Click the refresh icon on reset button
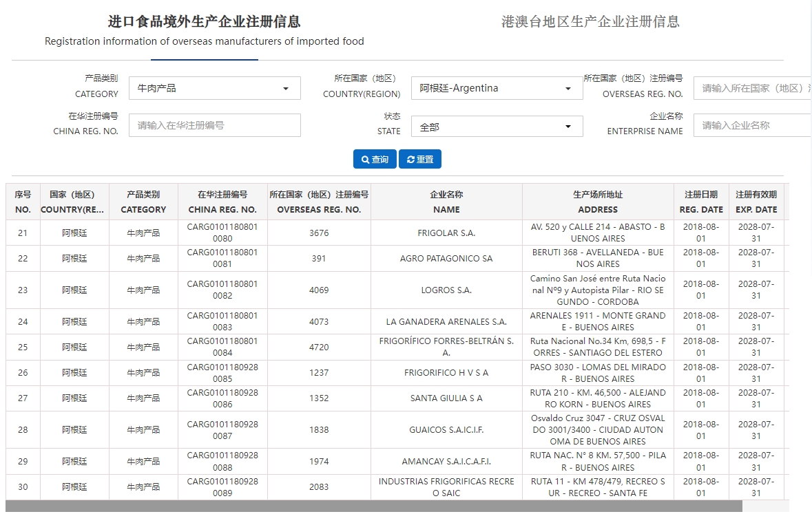This screenshot has width=812, height=514. [x=410, y=160]
